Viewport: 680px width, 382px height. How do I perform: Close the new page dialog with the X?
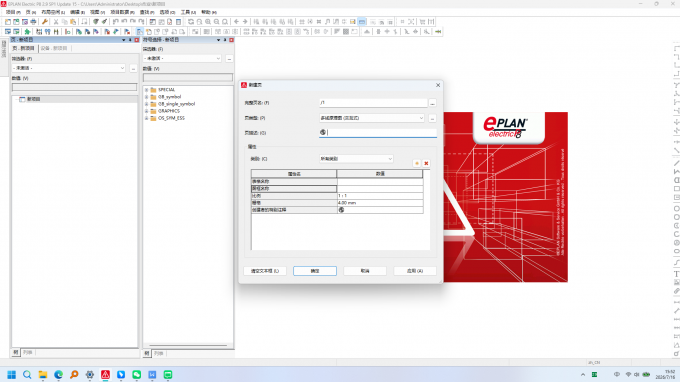coord(438,85)
